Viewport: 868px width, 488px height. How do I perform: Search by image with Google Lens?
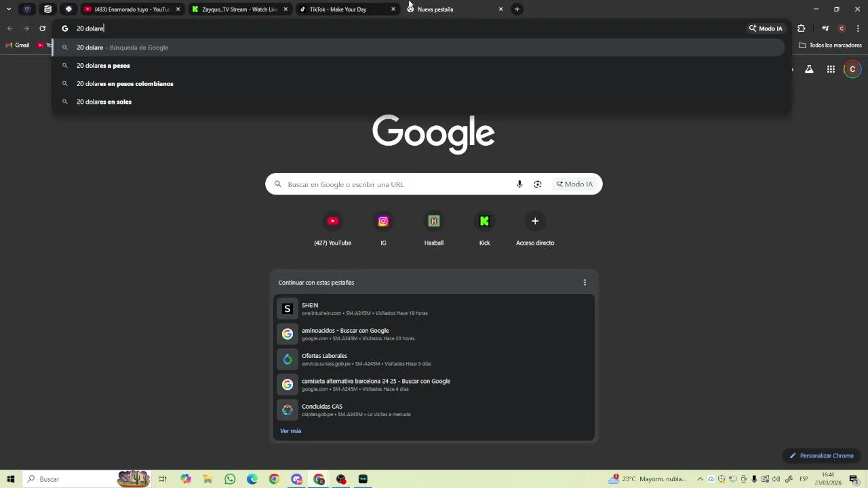538,184
